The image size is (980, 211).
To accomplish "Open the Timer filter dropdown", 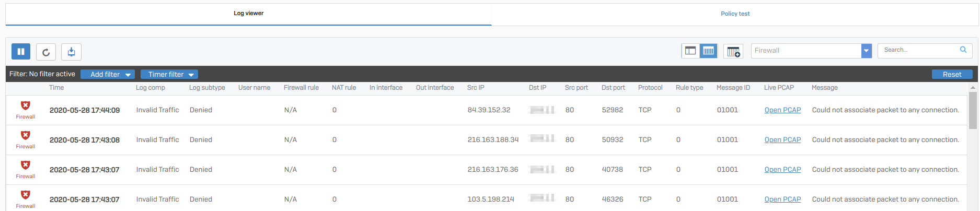I will 169,74.
